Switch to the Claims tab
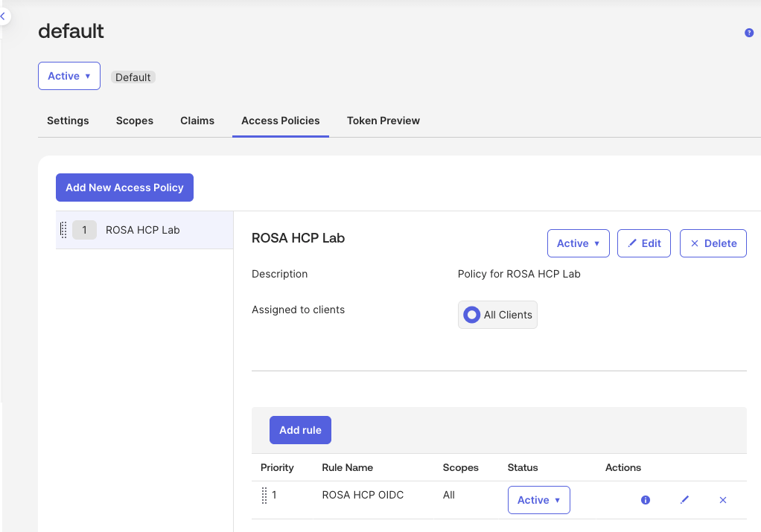 pyautogui.click(x=197, y=121)
